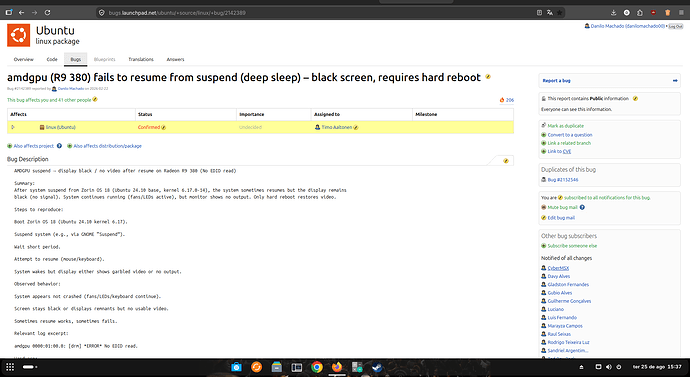This screenshot has height=377, width=690.
Task: Click Convert to a question
Action: coord(570,135)
